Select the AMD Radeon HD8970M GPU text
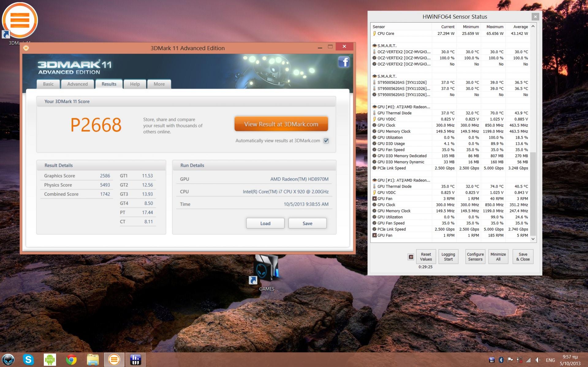This screenshot has width=588, height=367. [x=299, y=179]
